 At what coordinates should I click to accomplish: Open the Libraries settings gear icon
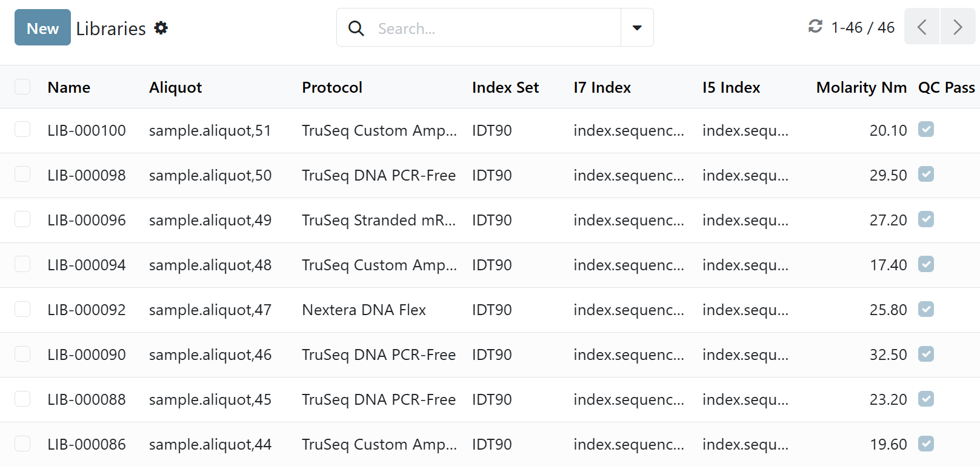161,28
